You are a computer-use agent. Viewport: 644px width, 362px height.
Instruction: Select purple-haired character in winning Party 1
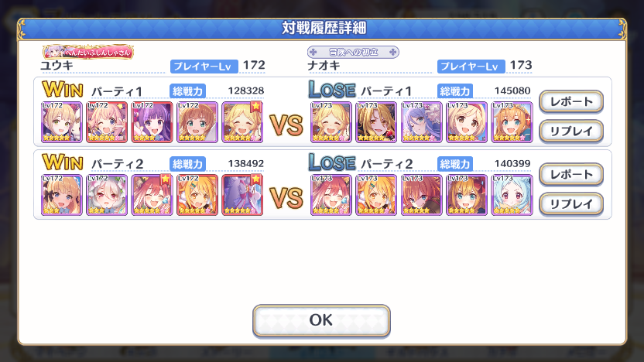(x=152, y=122)
